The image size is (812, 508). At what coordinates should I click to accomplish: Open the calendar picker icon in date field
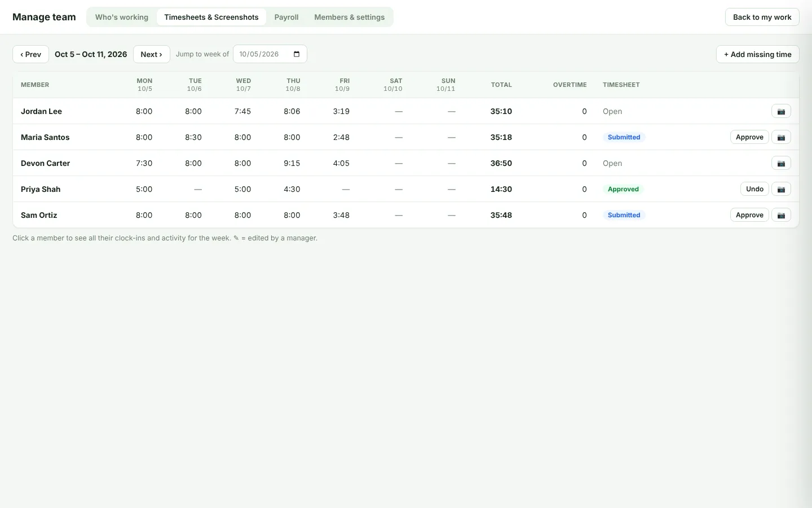coord(297,54)
